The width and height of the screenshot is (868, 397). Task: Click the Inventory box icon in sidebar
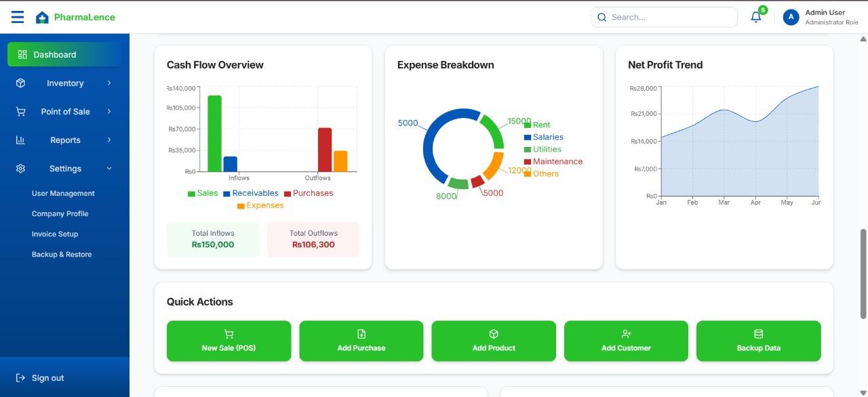pos(21,83)
